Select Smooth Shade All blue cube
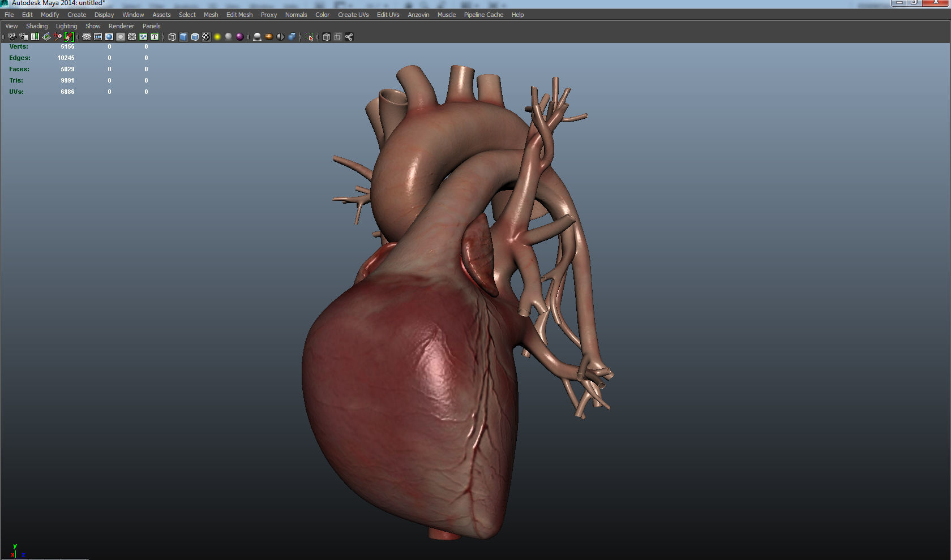This screenshot has height=560, width=951. 183,37
